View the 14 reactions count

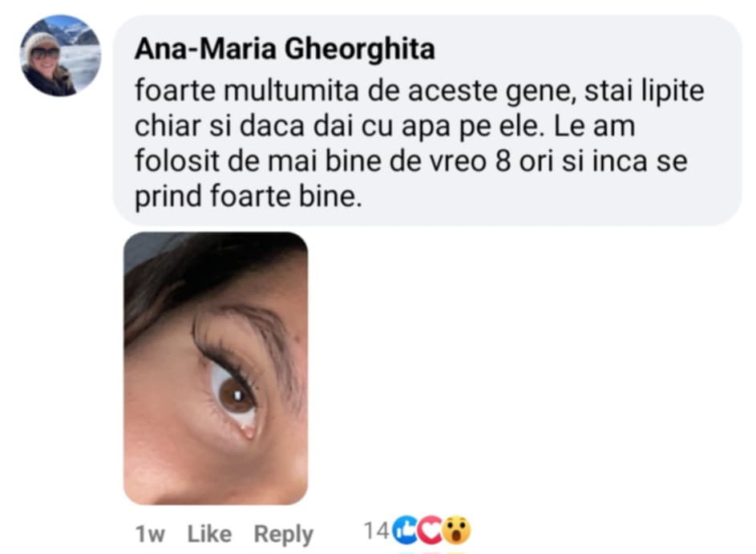tap(376, 530)
